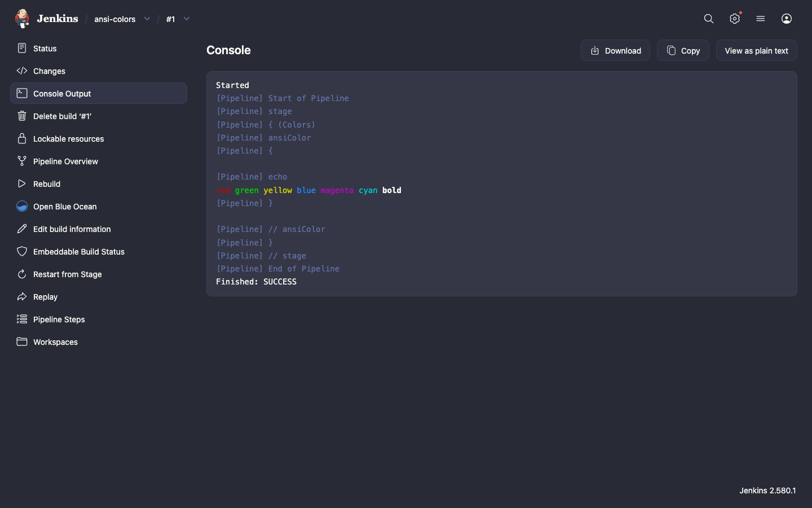This screenshot has height=508, width=812.
Task: Click the trash icon for Delete build
Action: click(22, 116)
